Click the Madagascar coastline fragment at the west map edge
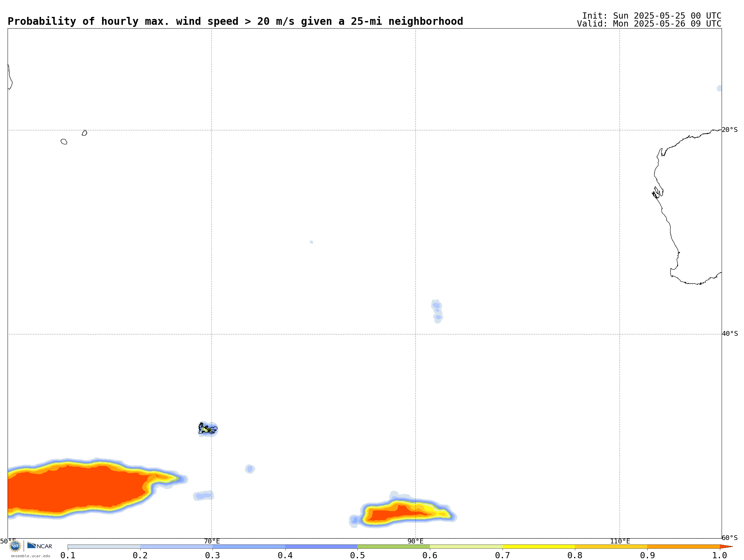 click(x=10, y=76)
